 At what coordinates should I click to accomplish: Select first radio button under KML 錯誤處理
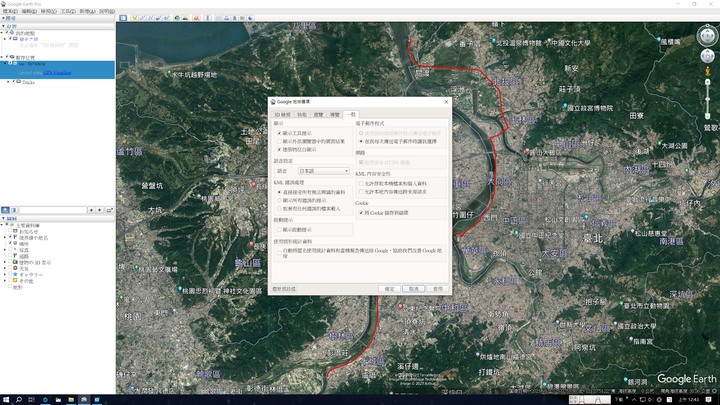click(x=279, y=192)
